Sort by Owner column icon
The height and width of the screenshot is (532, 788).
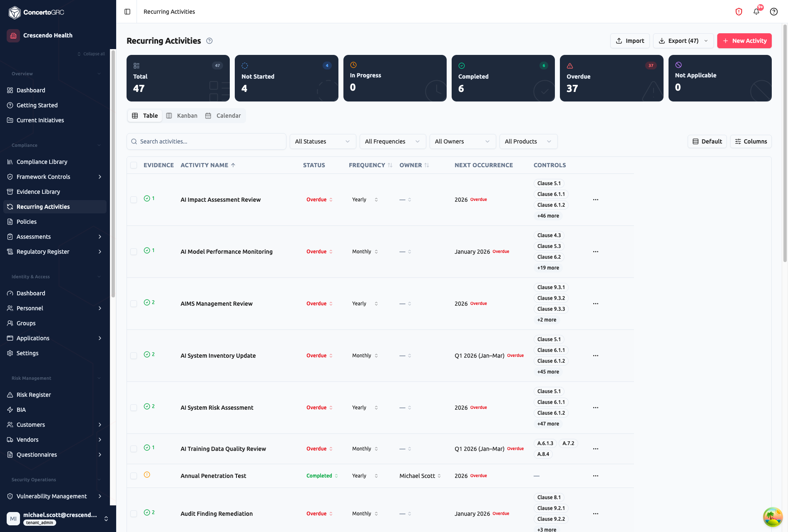[427, 165]
